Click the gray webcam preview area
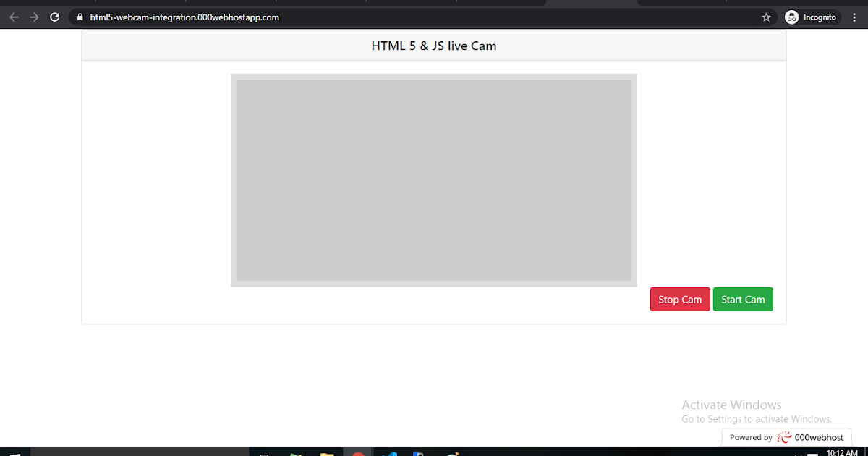Viewport: 868px width, 456px height. pyautogui.click(x=434, y=180)
